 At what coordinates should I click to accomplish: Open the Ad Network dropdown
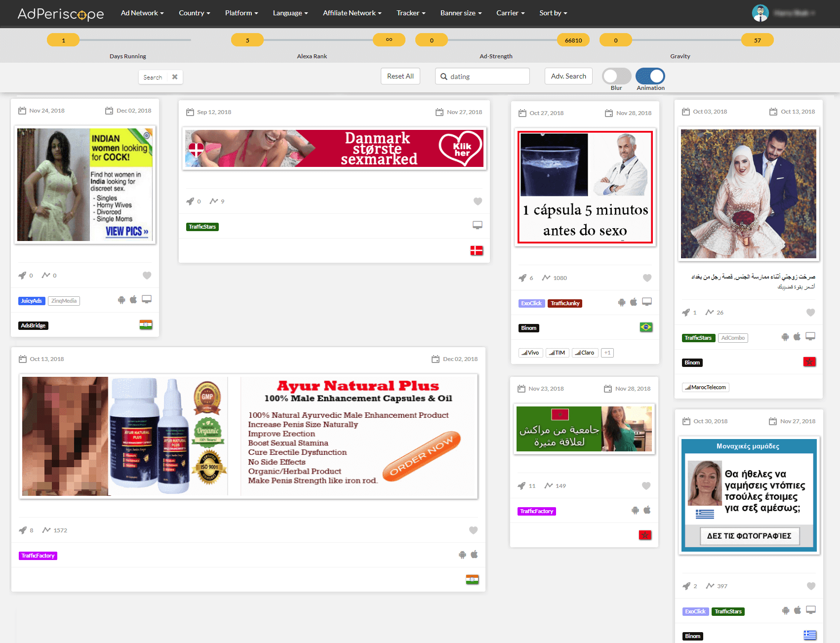point(142,13)
